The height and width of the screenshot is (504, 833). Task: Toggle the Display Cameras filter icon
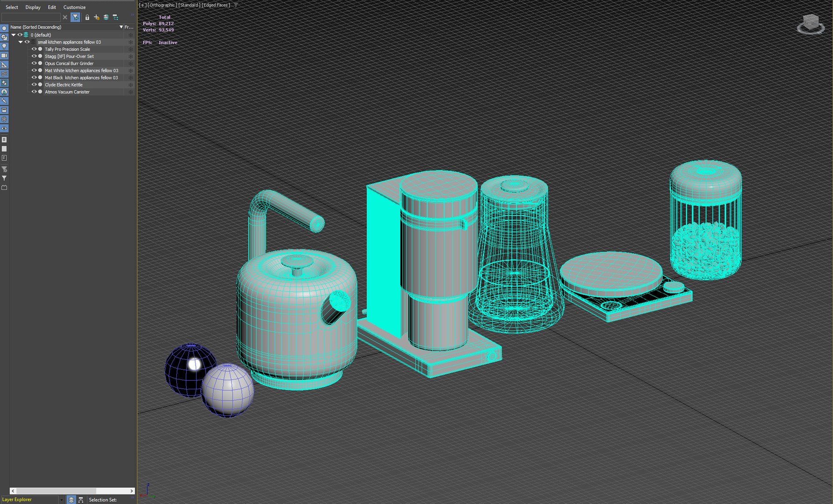point(4,56)
